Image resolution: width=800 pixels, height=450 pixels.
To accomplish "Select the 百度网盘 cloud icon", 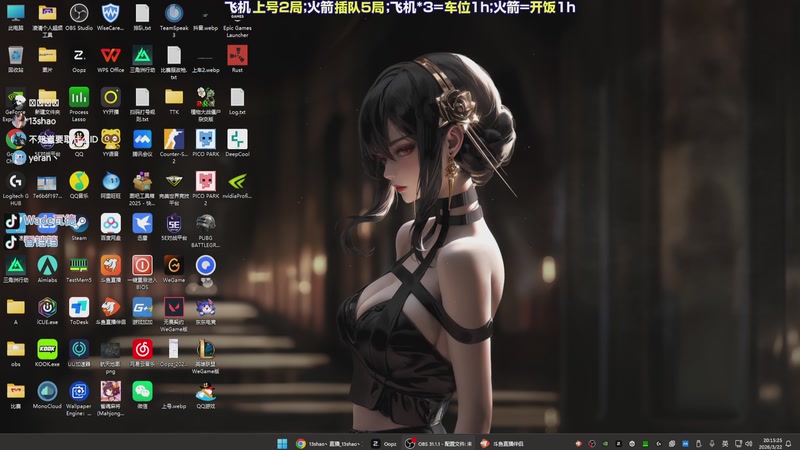I will coord(110,223).
